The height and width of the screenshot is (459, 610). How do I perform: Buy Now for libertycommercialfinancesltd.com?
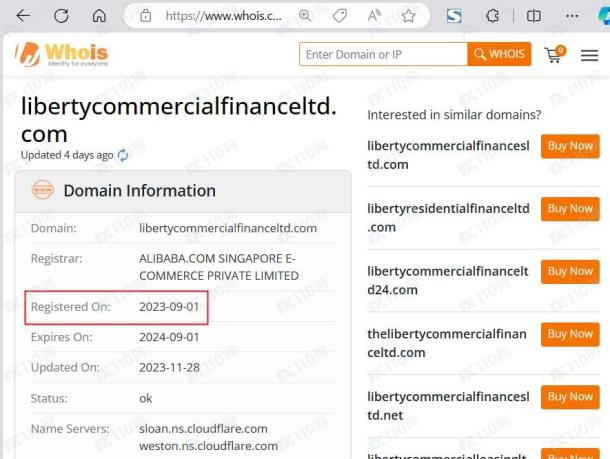570,146
